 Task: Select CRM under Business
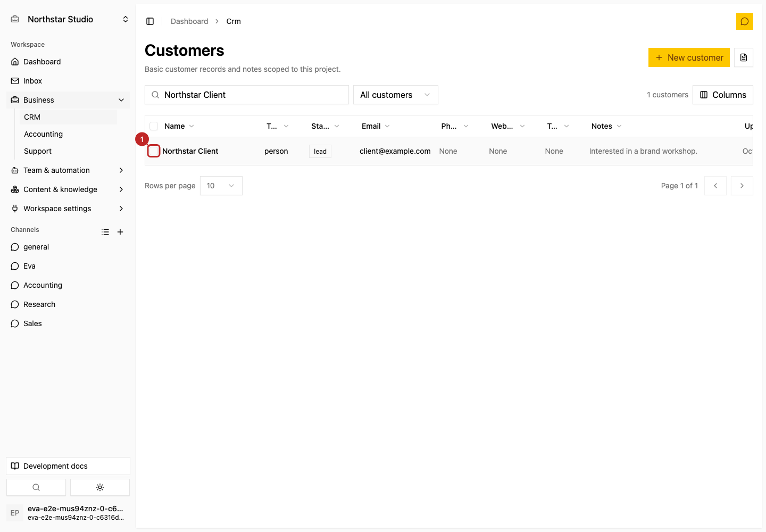point(68,117)
